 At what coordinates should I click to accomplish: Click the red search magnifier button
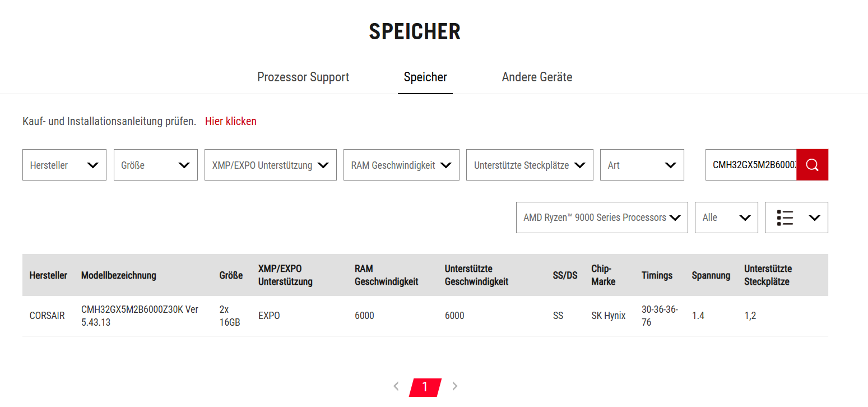[x=812, y=165]
